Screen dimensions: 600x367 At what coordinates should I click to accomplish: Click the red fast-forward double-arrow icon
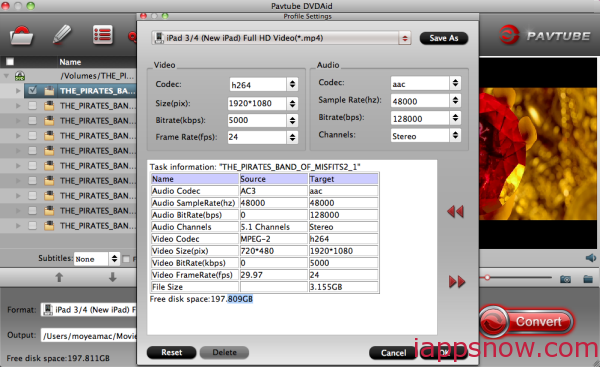457,282
